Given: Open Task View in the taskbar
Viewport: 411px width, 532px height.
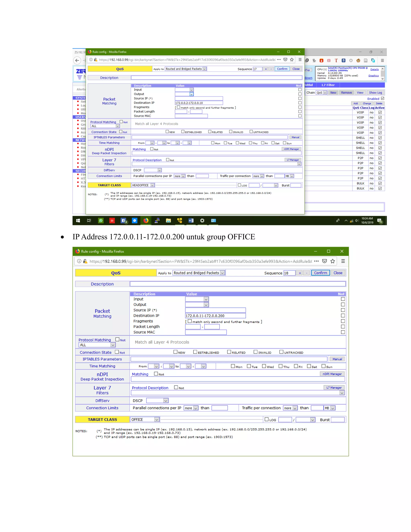Looking at the screenshot, I should tap(89, 220).
